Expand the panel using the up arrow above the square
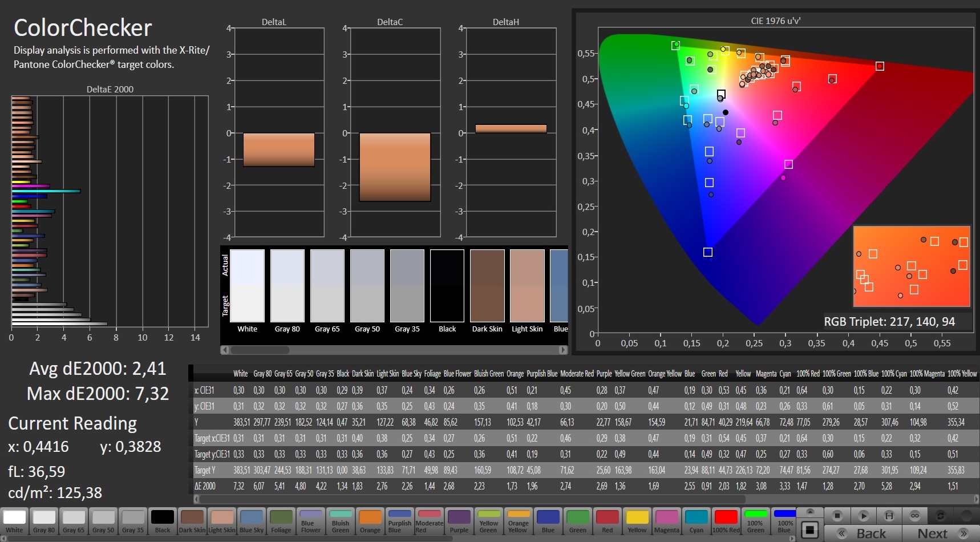 tap(809, 512)
